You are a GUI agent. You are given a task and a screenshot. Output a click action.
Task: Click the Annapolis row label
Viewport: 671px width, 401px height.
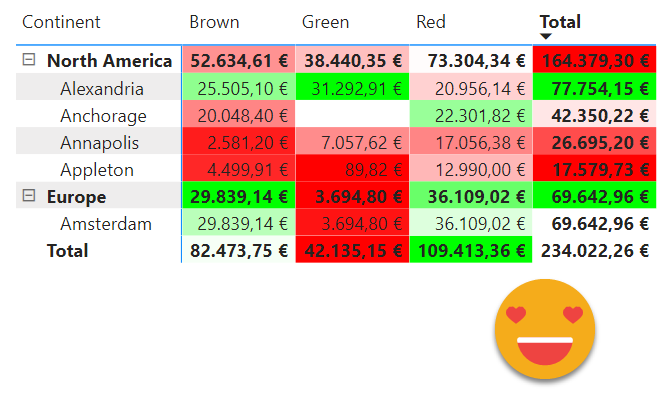click(x=99, y=142)
